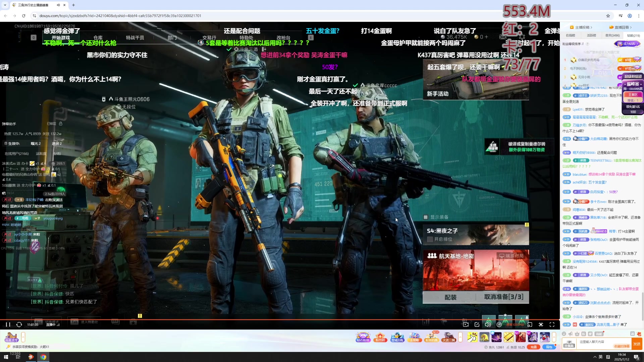The image size is (644, 362).
Task: Click megaphone horn icon in chat toolbar
Action: click(571, 334)
